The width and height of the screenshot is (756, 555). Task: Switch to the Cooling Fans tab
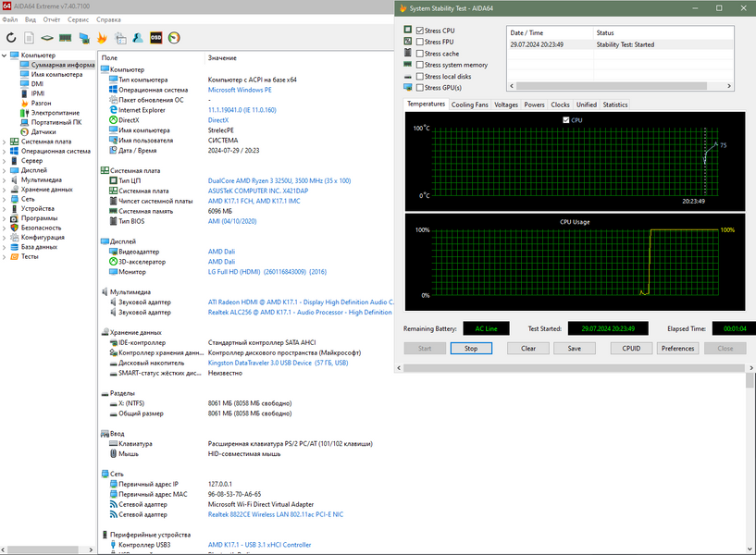click(469, 105)
